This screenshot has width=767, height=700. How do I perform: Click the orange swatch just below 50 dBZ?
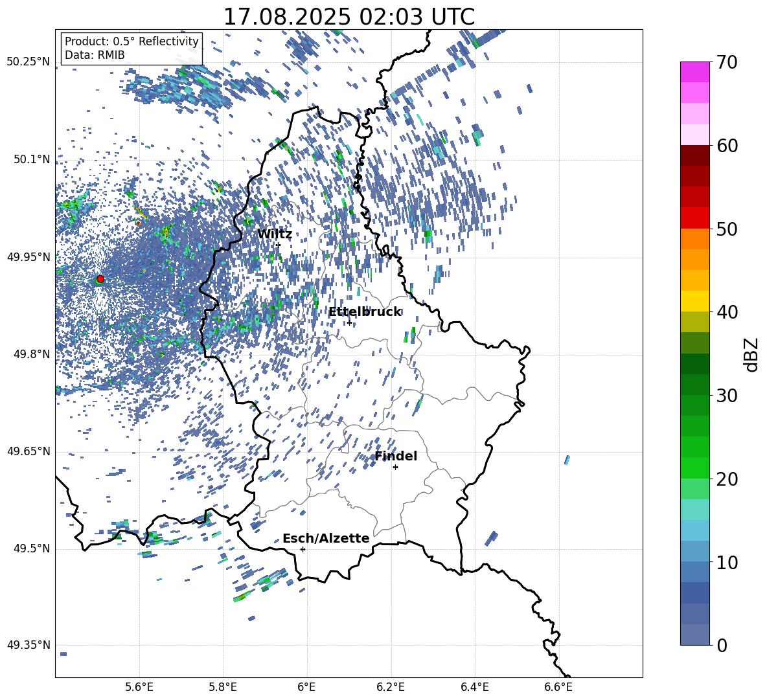tap(694, 238)
